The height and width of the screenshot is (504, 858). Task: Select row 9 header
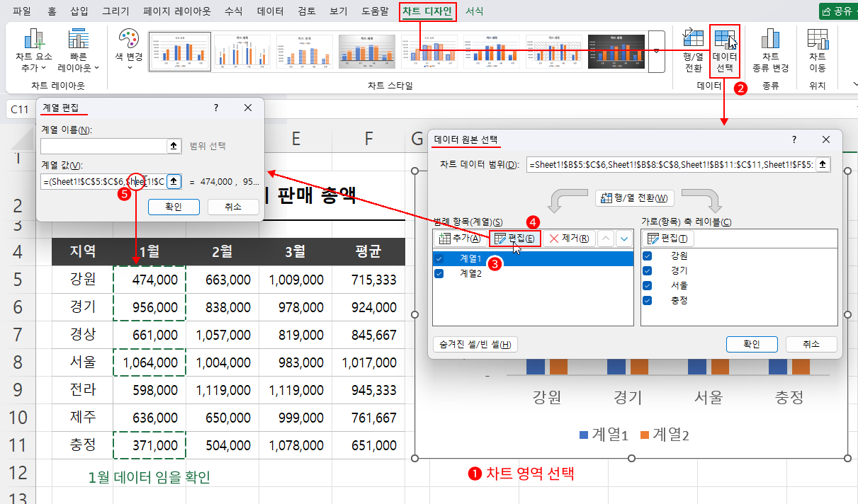pyautogui.click(x=18, y=389)
